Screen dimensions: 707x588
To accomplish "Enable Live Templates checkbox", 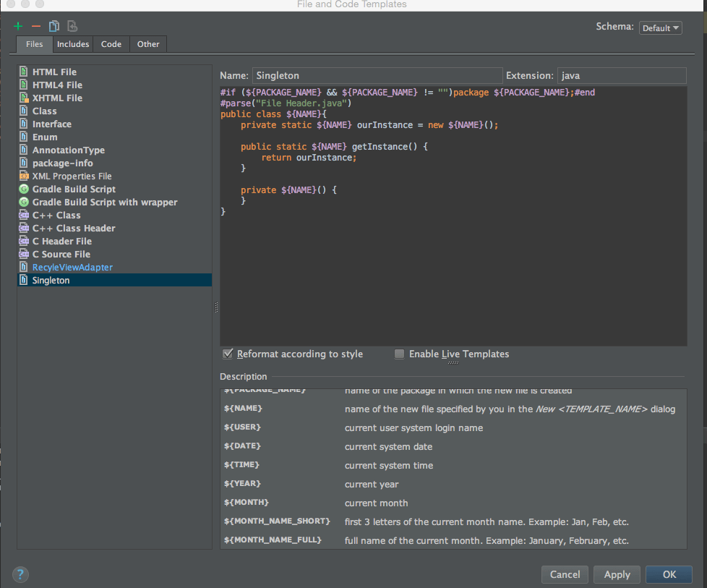I will [399, 354].
